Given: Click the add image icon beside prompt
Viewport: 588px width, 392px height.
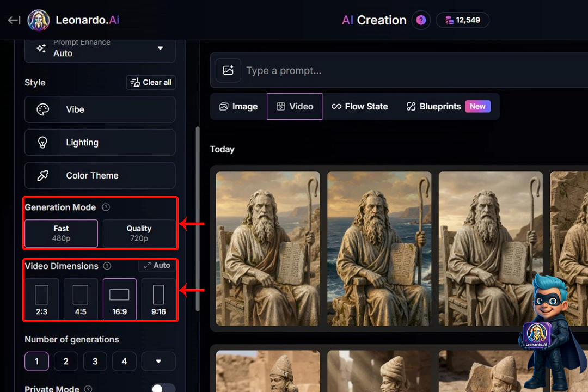Looking at the screenshot, I should pyautogui.click(x=228, y=70).
